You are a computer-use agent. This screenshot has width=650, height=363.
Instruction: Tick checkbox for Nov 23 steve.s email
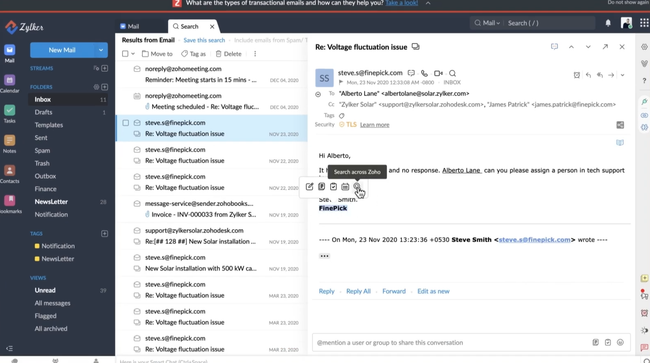(126, 123)
